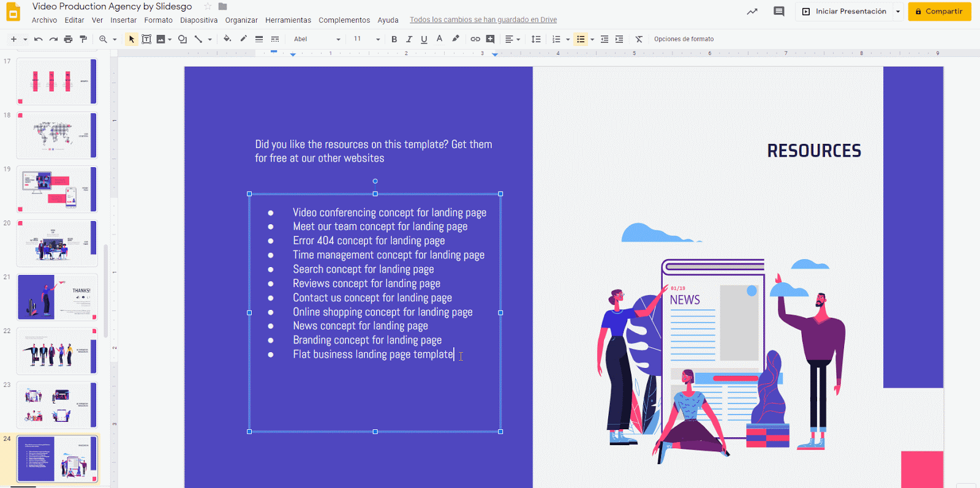Open the Archivo menu
This screenshot has height=488, width=980.
(44, 20)
